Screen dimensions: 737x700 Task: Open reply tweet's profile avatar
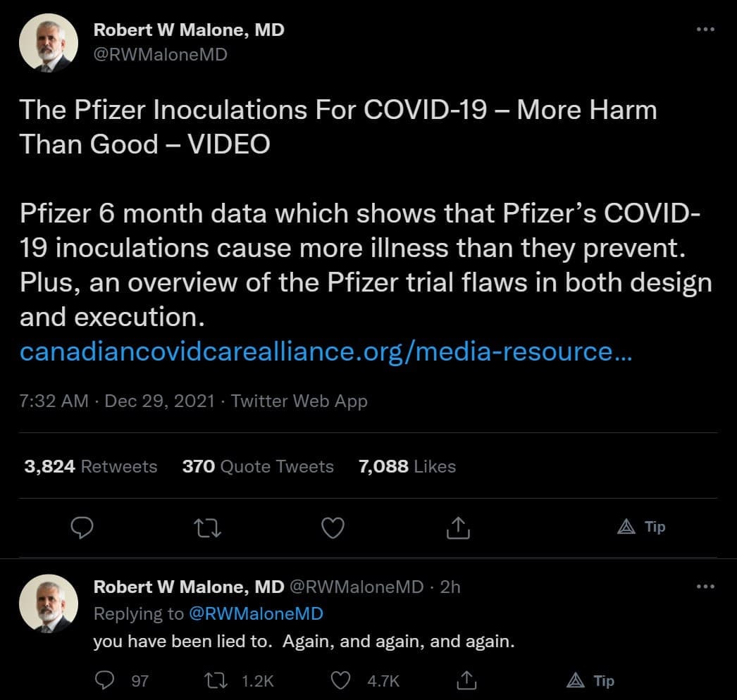point(48,604)
